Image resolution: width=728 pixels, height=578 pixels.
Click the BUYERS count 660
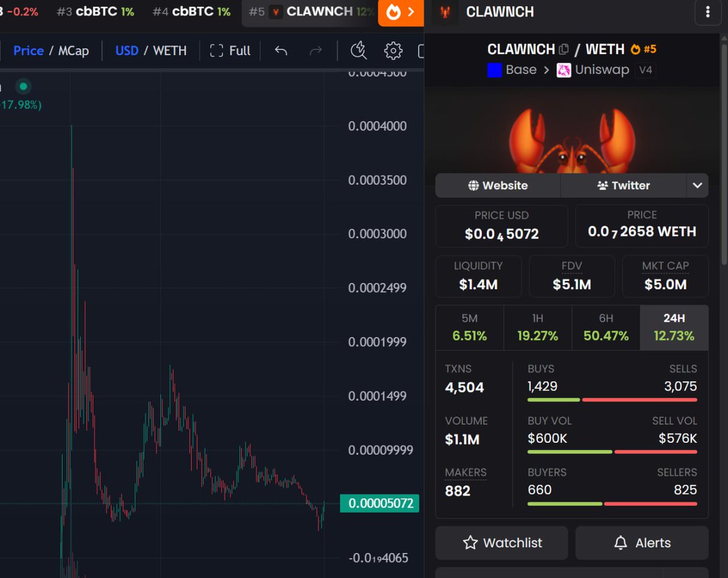(x=539, y=490)
